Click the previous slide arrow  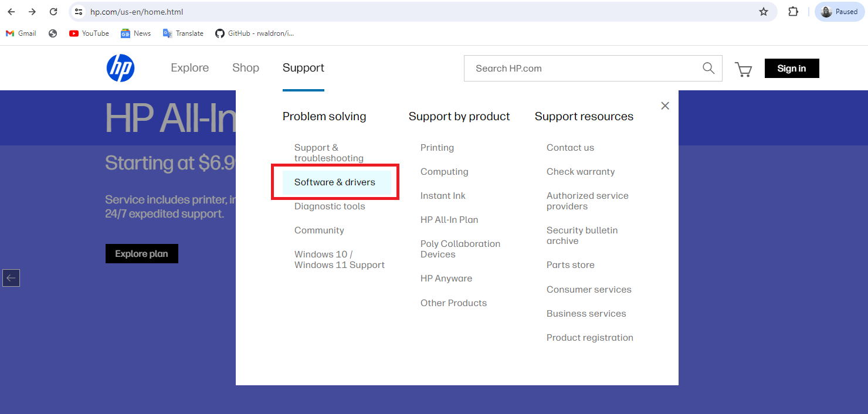[x=11, y=277]
